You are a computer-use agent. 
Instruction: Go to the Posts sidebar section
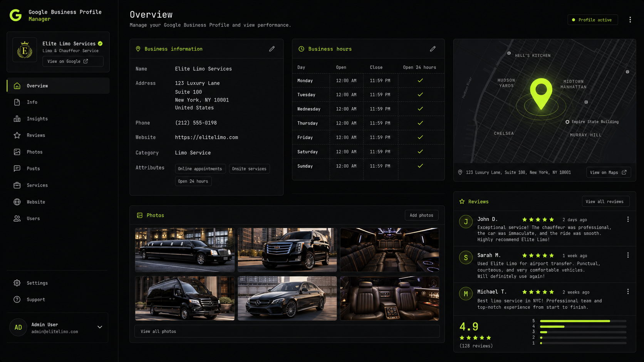click(58, 168)
